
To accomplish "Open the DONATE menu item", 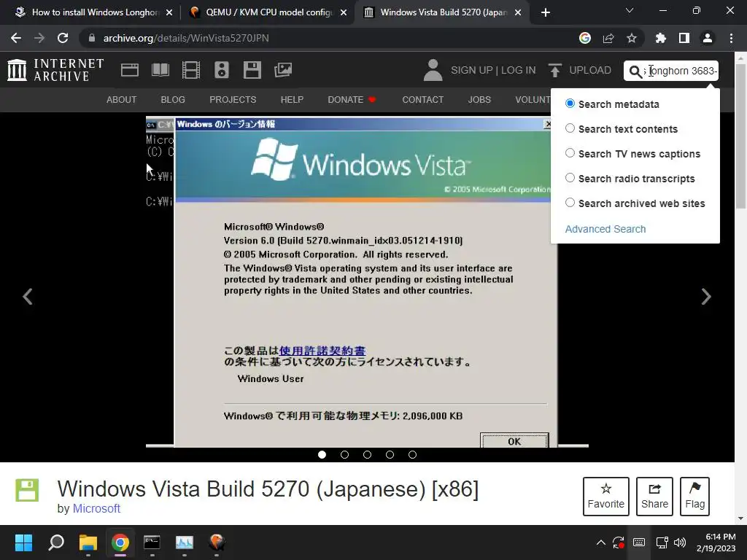I will [x=352, y=99].
